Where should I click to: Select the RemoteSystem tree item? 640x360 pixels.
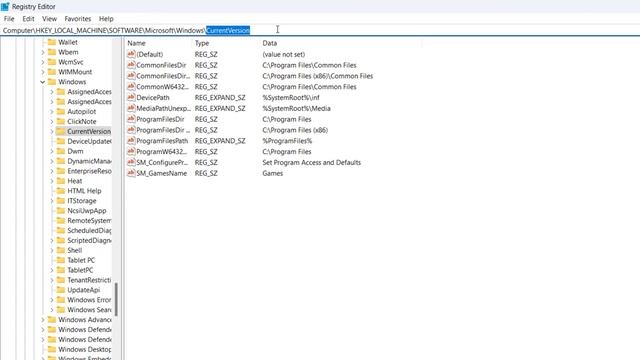pos(89,220)
